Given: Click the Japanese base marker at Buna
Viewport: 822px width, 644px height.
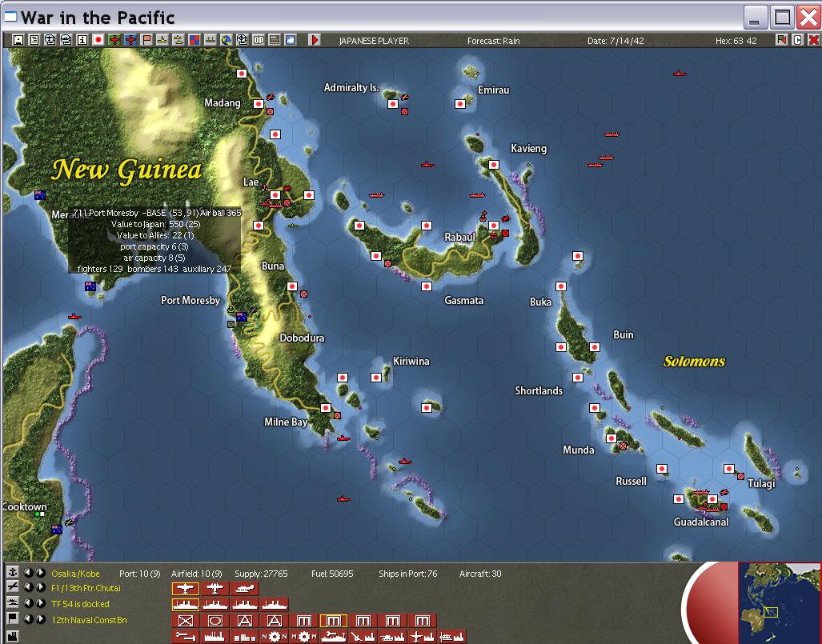Looking at the screenshot, I should click(x=292, y=286).
